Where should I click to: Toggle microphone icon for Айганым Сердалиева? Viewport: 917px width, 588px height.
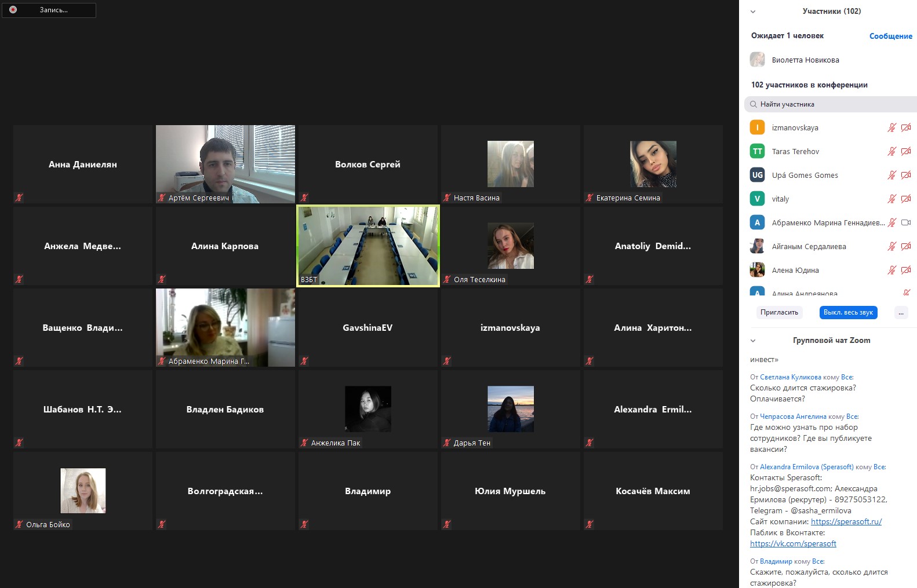point(891,246)
